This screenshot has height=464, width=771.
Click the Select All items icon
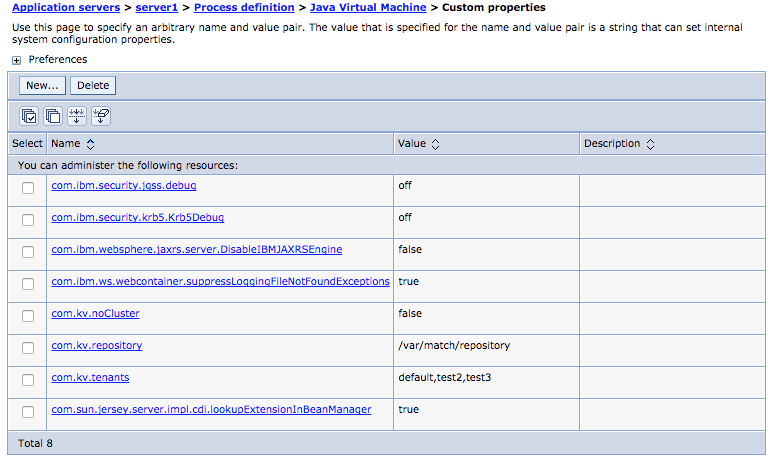[x=29, y=115]
